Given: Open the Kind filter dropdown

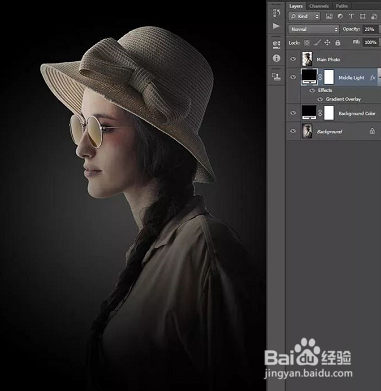Looking at the screenshot, I should (305, 16).
